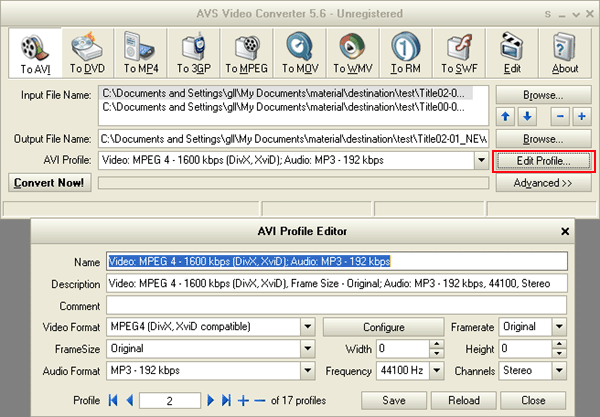
Task: Select the To MPEG conversion icon
Action: point(246,53)
